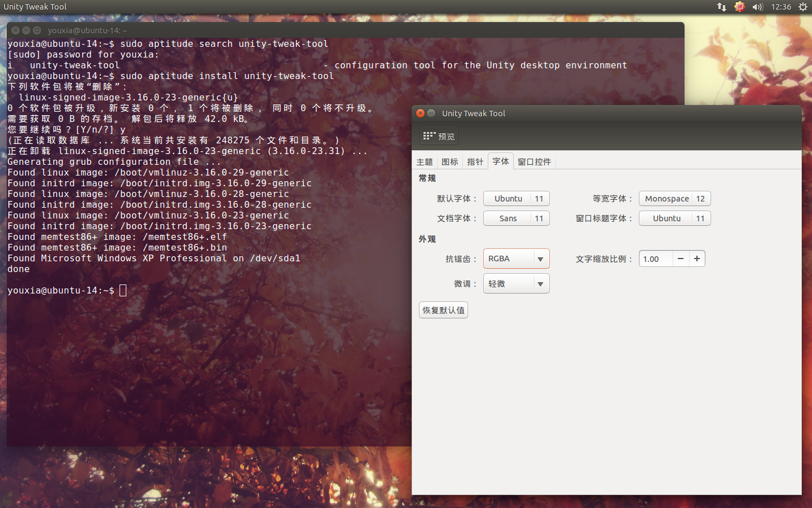The image size is (812, 508).
Task: Close the terminal window
Action: pos(15,30)
